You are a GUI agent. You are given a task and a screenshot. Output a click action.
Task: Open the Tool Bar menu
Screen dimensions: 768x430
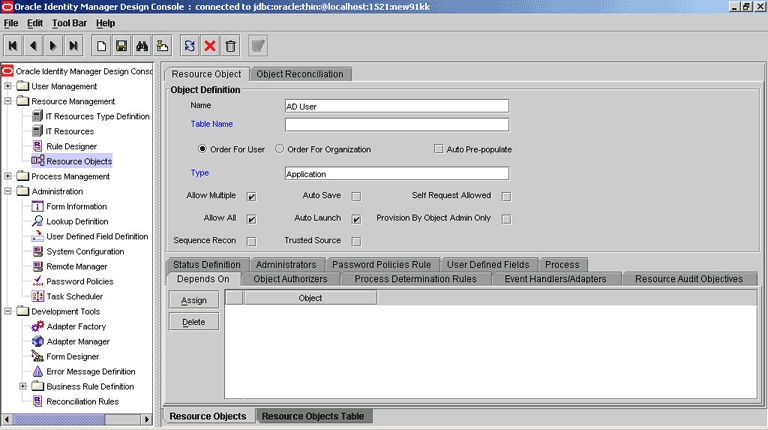70,23
